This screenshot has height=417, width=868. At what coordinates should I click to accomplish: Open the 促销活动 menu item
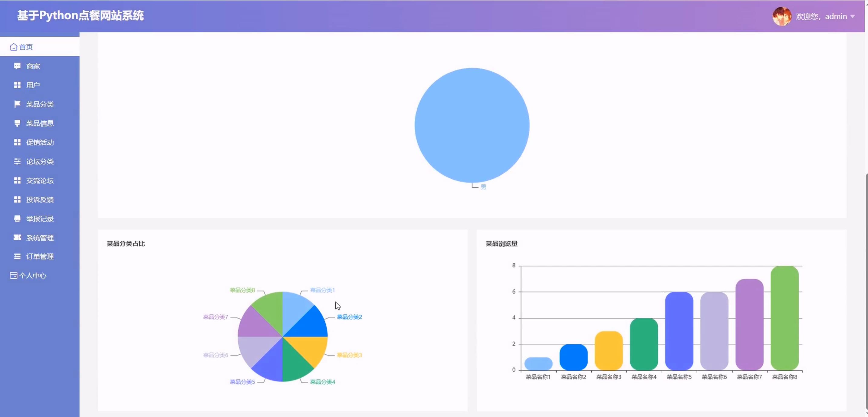pos(40,143)
